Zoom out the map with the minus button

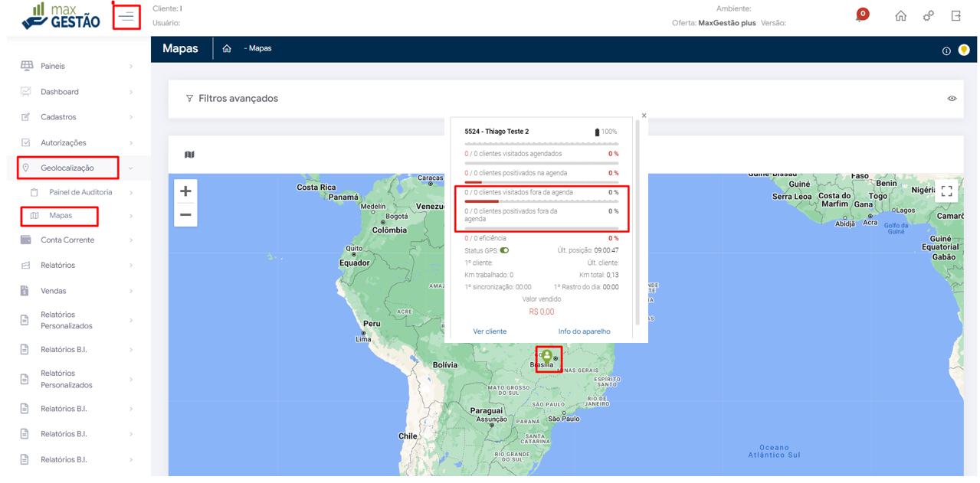(185, 215)
